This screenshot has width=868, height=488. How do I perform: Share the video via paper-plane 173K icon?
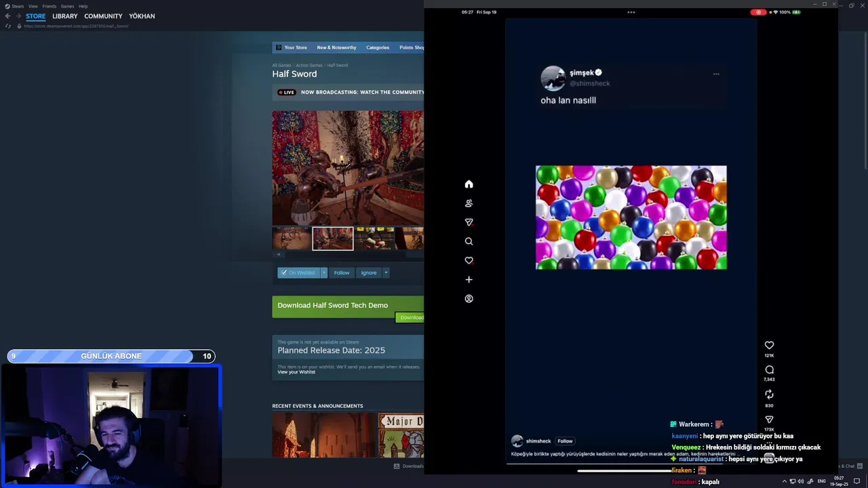(769, 420)
